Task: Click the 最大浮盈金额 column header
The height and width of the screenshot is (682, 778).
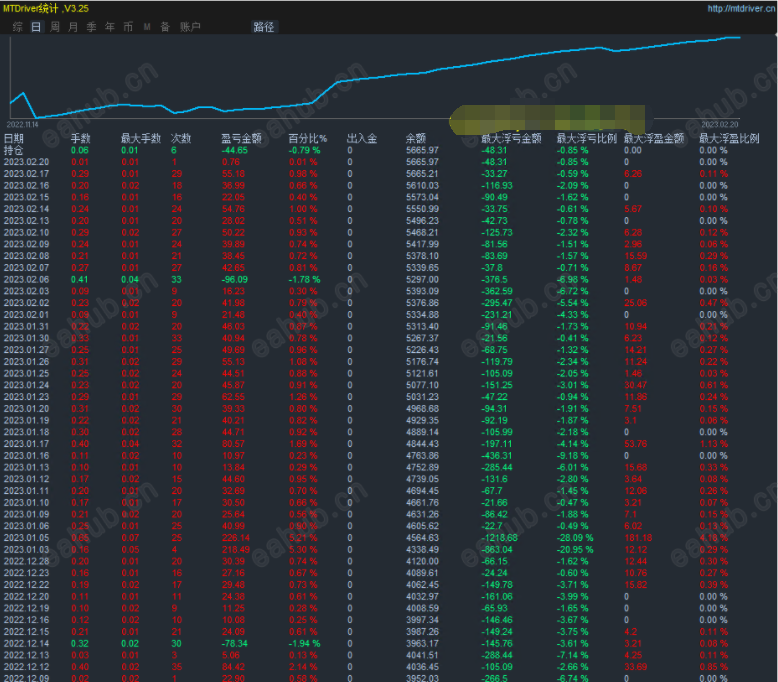Action: tap(654, 138)
